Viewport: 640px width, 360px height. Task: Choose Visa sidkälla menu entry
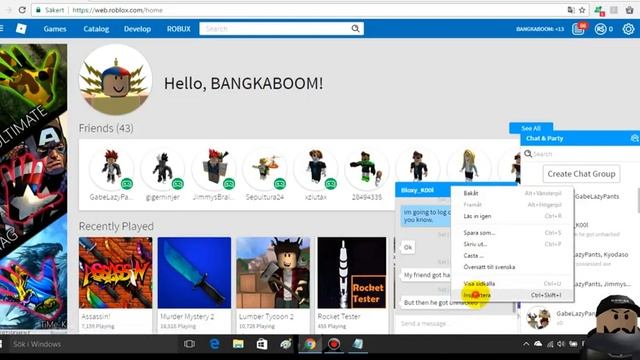512,283
